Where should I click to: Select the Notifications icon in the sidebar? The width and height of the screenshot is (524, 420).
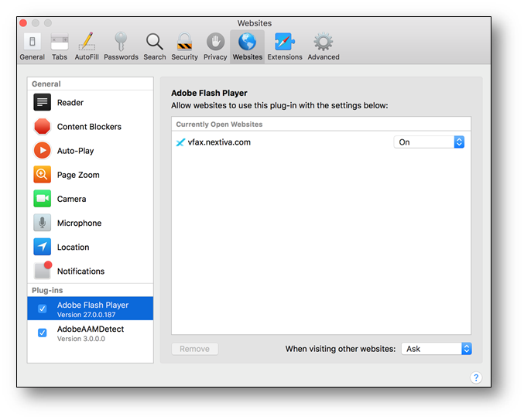pyautogui.click(x=43, y=270)
